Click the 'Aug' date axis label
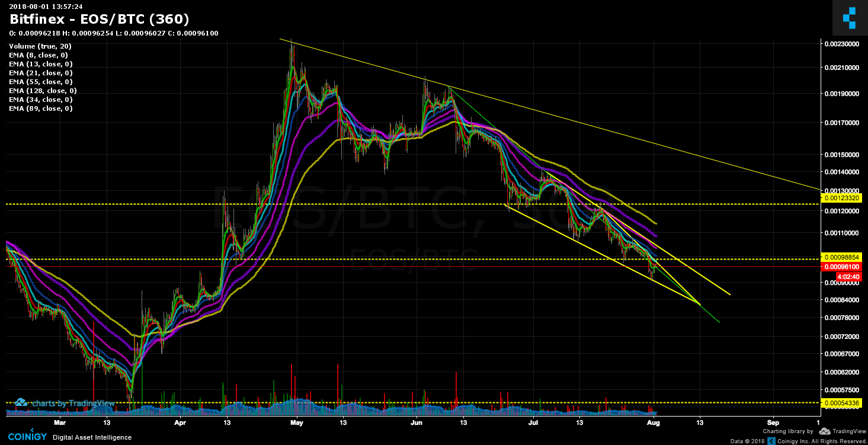Viewport: 868px width, 445px height. click(654, 422)
